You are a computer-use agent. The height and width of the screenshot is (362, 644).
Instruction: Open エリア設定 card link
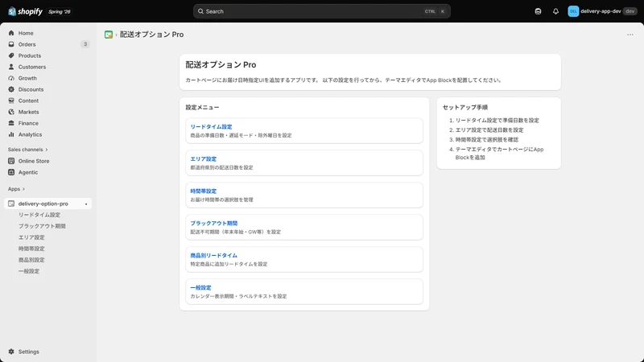[204, 158]
